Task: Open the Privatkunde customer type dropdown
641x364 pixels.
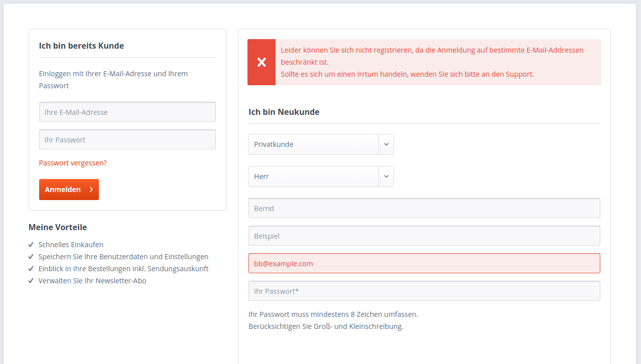Action: coord(314,144)
